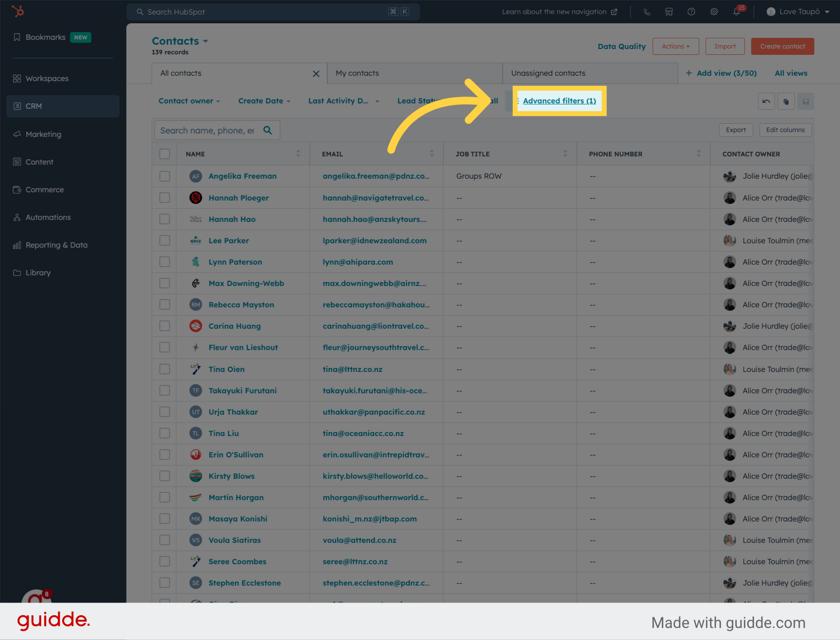840x640 pixels.
Task: Clone the view using the copy icon
Action: (x=786, y=101)
